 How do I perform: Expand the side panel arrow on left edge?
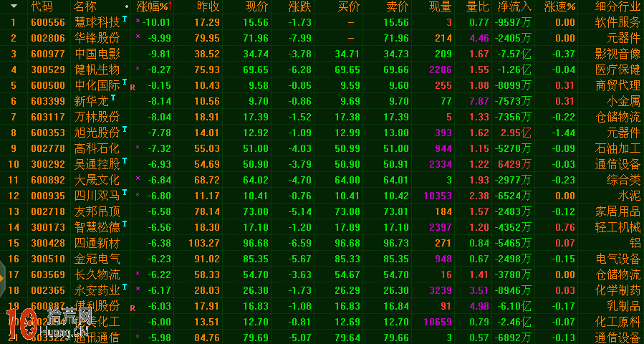(x=2, y=278)
